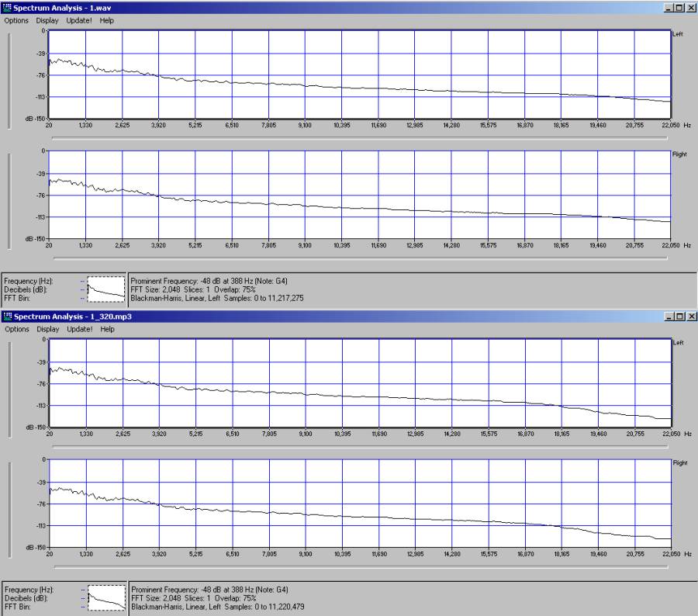The image size is (698, 616).
Task: Open the Display menu in the 1.wav window
Action: pos(47,20)
